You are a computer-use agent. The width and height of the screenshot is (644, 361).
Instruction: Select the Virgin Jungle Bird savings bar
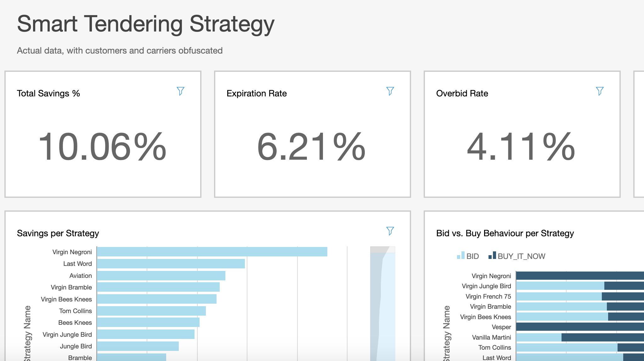[146, 334]
